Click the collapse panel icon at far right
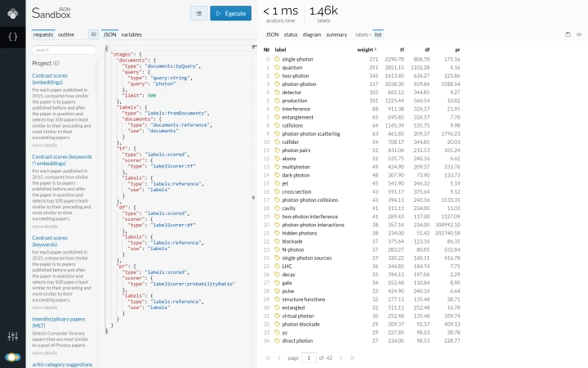The width and height of the screenshot is (588, 368). coord(579,34)
